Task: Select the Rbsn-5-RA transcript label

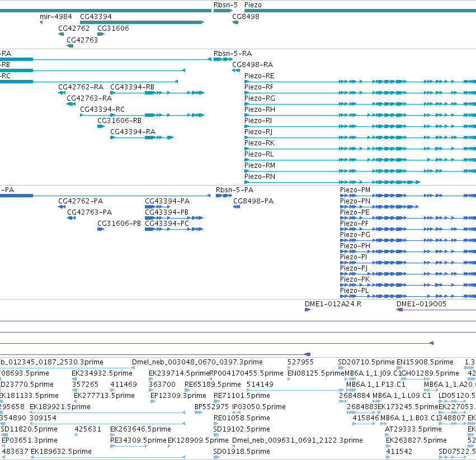Action: (x=233, y=54)
